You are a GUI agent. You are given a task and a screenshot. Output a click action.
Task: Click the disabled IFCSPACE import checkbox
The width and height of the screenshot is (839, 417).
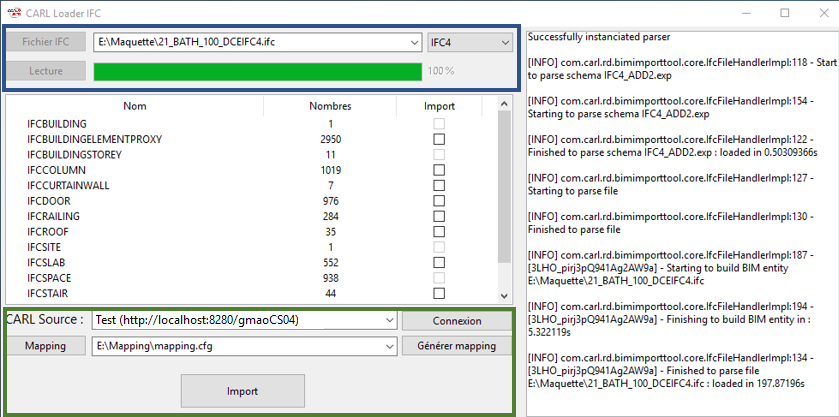click(439, 278)
